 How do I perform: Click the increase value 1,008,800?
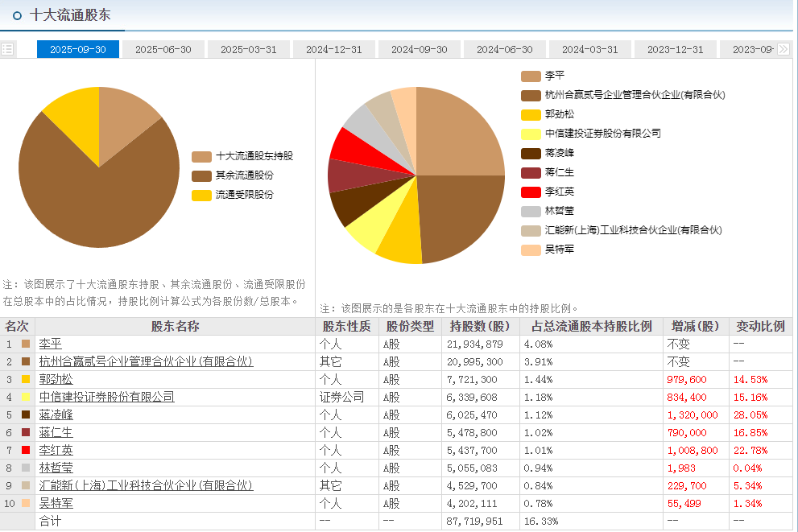pyautogui.click(x=693, y=451)
